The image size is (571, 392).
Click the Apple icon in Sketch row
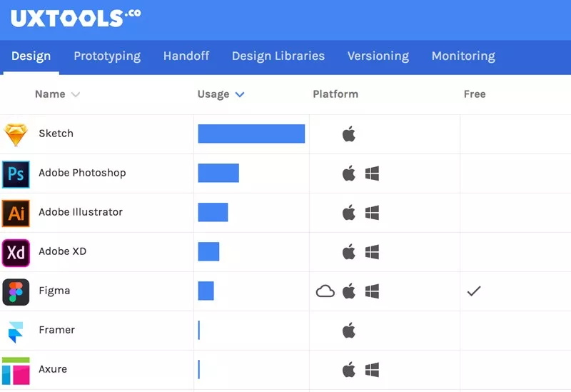349,134
